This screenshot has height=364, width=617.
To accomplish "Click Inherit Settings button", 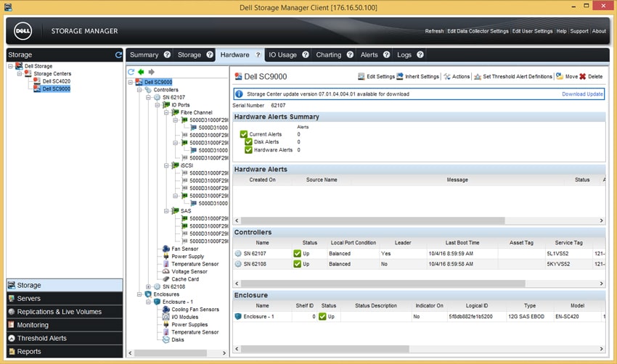I will 417,77.
